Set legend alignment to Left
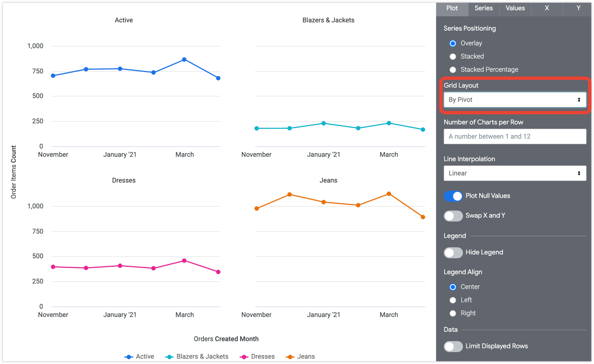The image size is (594, 364). click(x=453, y=300)
